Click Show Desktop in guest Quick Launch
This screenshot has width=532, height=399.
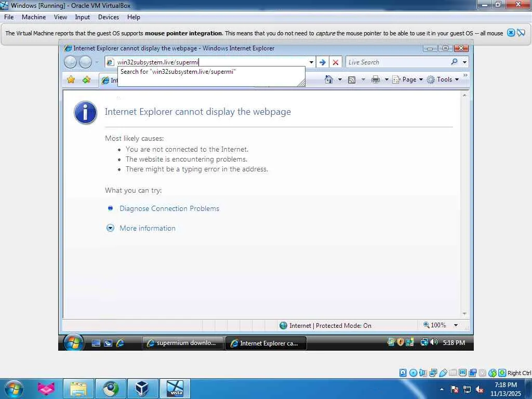(96, 343)
